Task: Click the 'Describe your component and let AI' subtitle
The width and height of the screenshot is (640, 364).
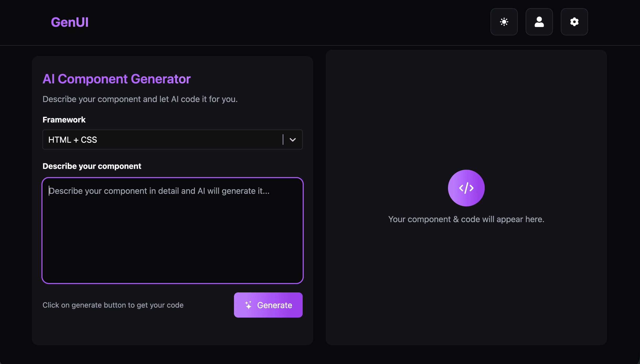Action: 140,99
